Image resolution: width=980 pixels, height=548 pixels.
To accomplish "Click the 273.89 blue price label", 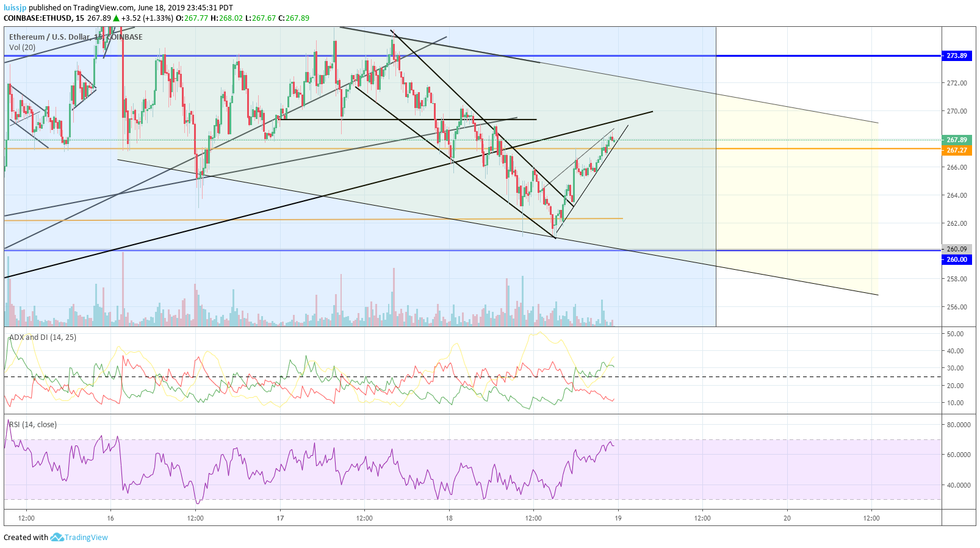I will point(956,56).
